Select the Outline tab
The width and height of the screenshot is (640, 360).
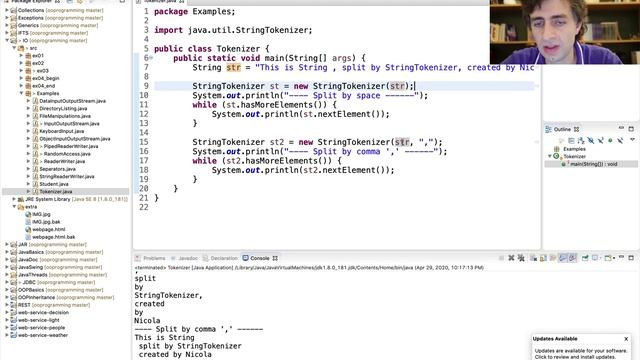(562, 129)
